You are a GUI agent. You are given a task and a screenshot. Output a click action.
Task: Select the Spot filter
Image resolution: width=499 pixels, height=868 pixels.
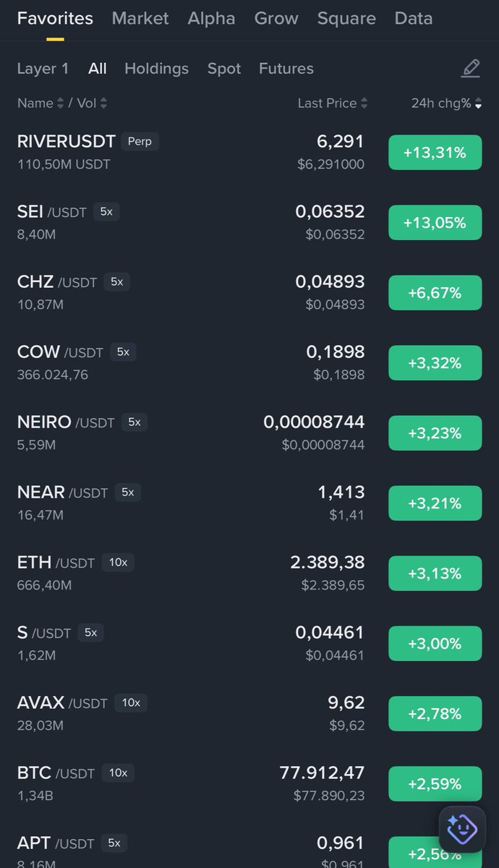pos(224,69)
